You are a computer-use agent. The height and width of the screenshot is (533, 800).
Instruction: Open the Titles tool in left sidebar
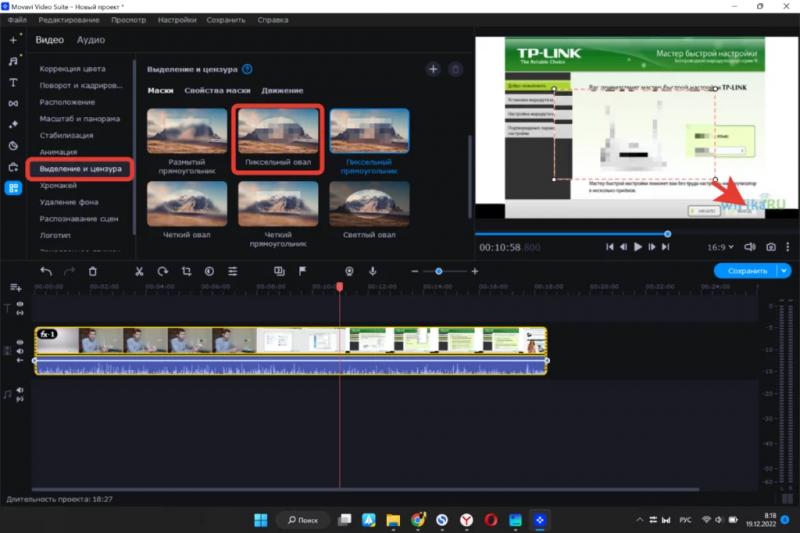[13, 82]
